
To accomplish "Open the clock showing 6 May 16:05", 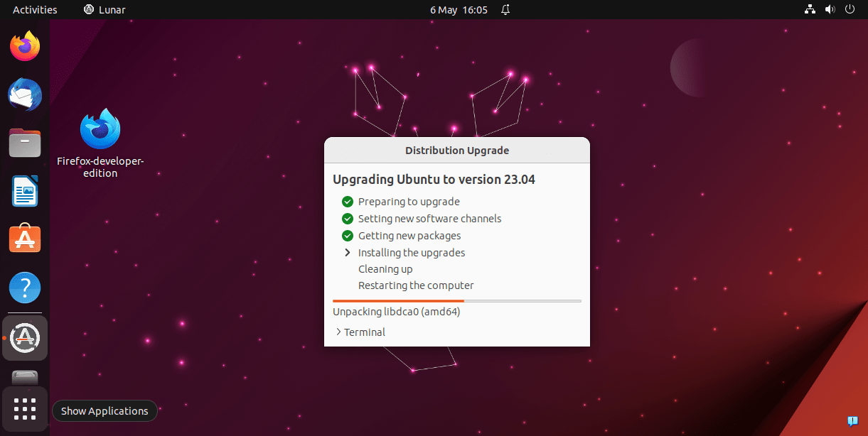I will 459,10.
